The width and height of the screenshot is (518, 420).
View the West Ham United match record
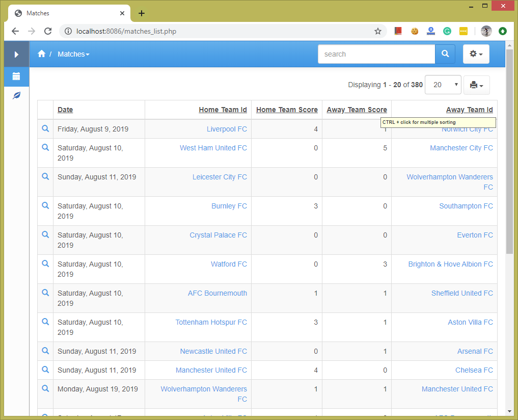pyautogui.click(x=45, y=147)
